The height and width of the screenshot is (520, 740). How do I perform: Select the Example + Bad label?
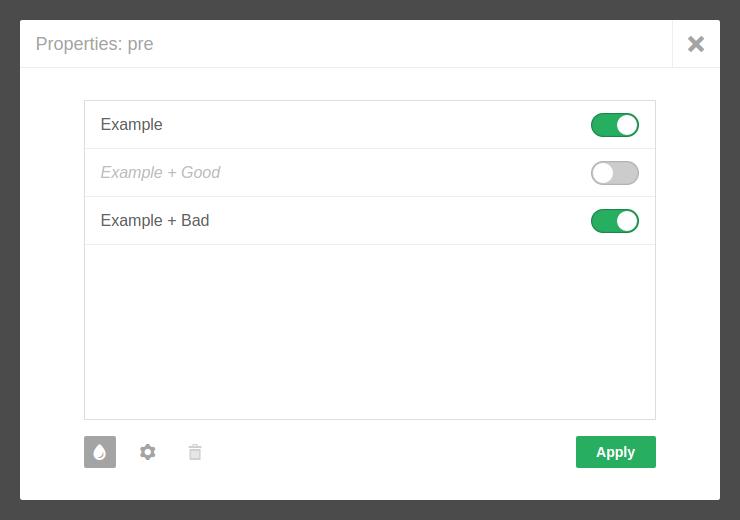tap(155, 221)
